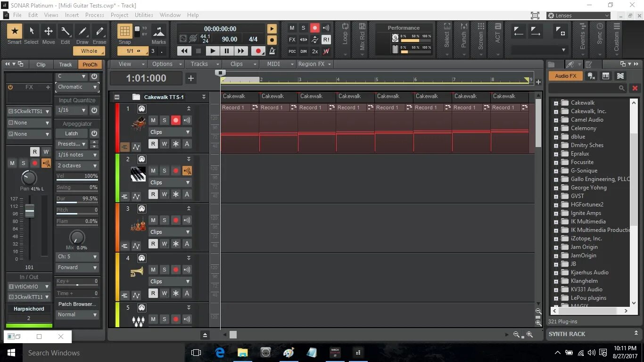The image size is (644, 362).
Task: Click the strings icon on track 3
Action: [138, 224]
